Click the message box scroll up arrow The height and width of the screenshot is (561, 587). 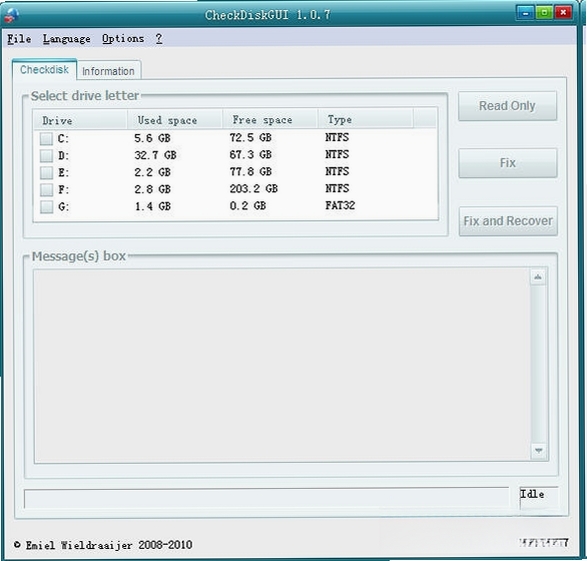pos(538,277)
